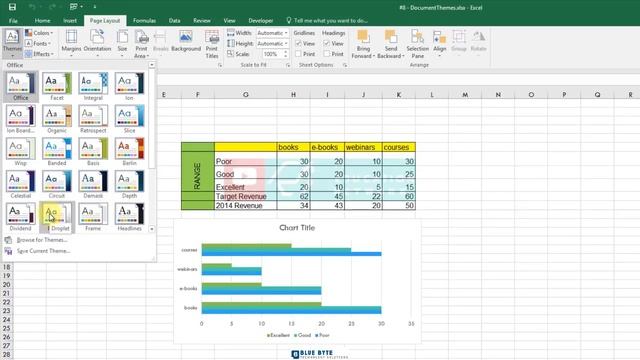This screenshot has width=640, height=360.
Task: Click the Background image button
Action: point(186,41)
